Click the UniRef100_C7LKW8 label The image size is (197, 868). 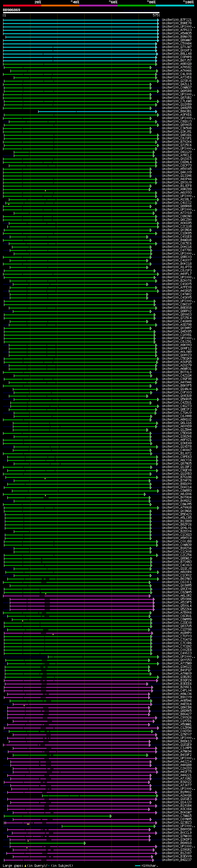(177, 101)
